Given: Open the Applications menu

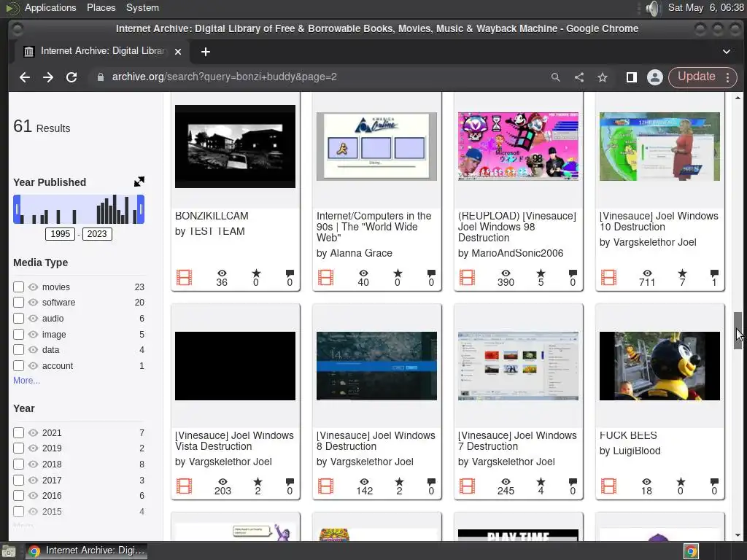Looking at the screenshot, I should click(x=50, y=7).
